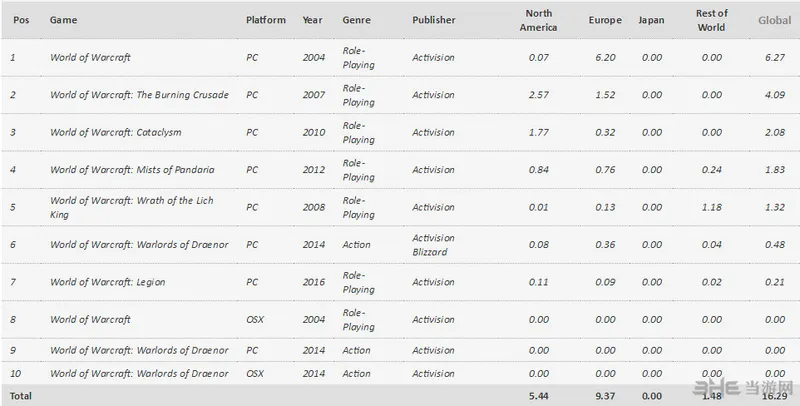Open World of Warcraft: Mists of Pandaria
Image resolution: width=800 pixels, height=406 pixels.
pyautogui.click(x=132, y=170)
